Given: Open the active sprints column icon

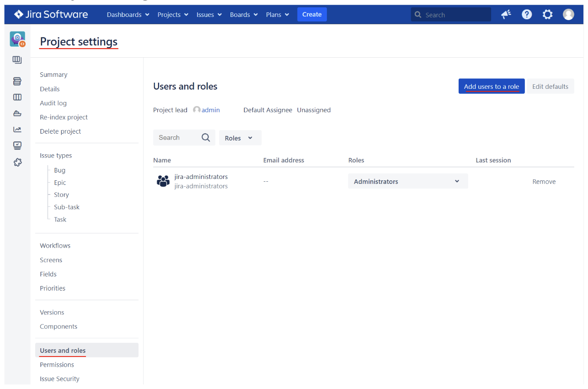Looking at the screenshot, I should pyautogui.click(x=17, y=97).
